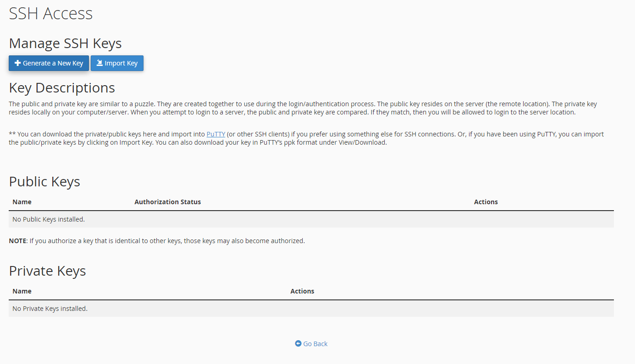Click the Key Descriptions heading

pos(62,87)
